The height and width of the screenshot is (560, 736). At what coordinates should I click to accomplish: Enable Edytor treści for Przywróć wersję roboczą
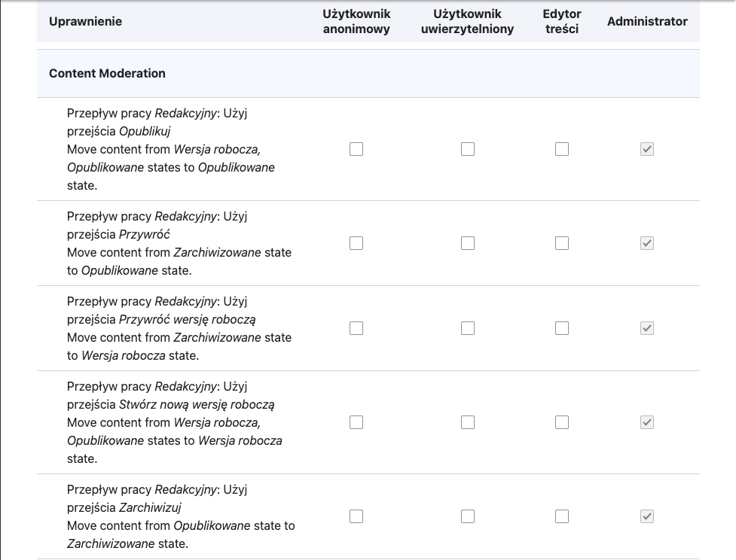point(562,328)
